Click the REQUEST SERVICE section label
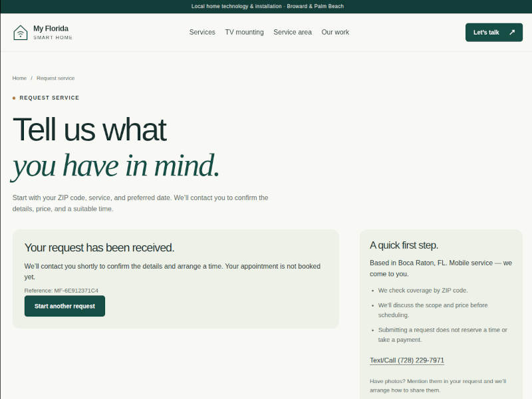Viewport: 532px width, 399px height. [49, 98]
